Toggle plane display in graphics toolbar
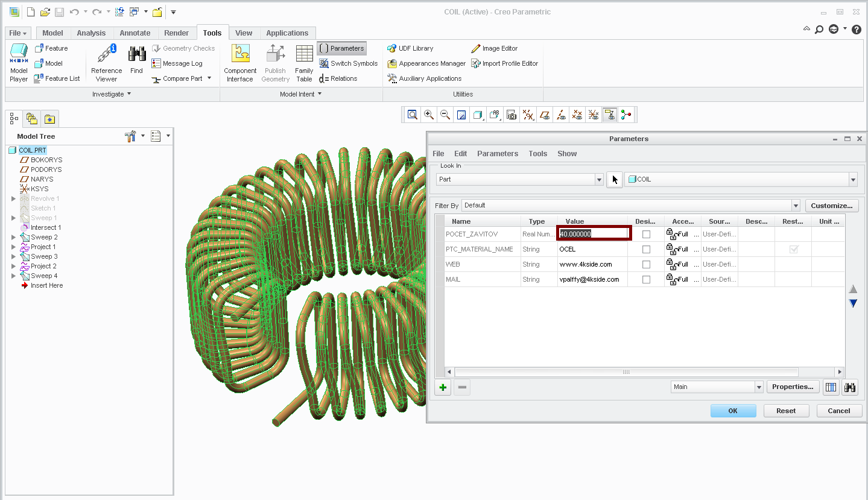The width and height of the screenshot is (868, 500). tap(545, 115)
